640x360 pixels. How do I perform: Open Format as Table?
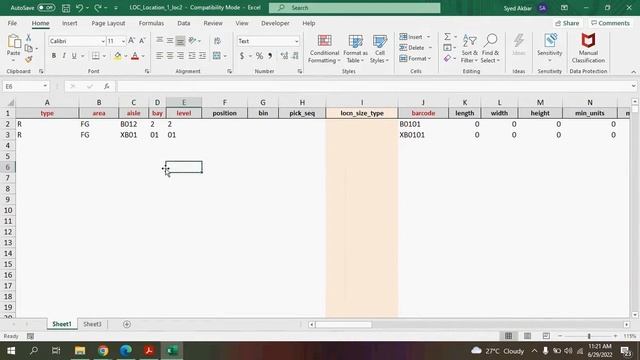355,49
